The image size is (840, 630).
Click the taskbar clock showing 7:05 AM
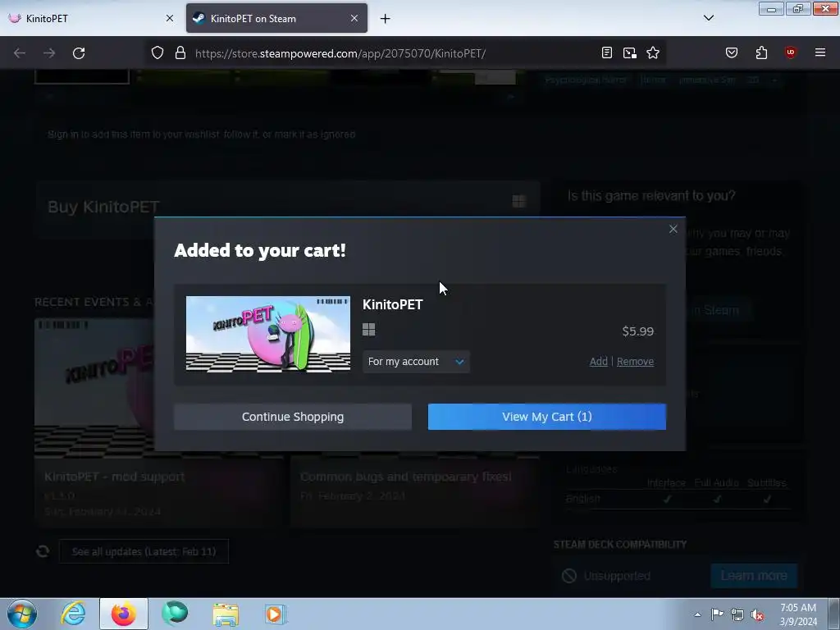tap(797, 614)
